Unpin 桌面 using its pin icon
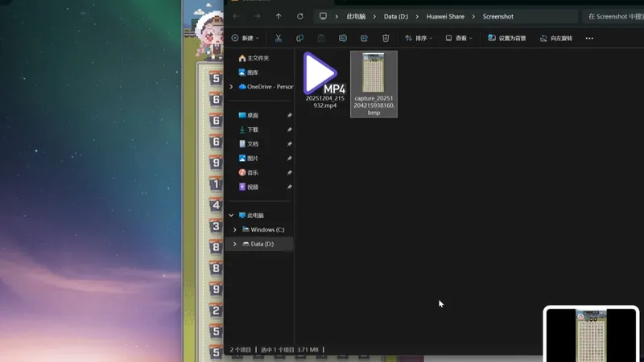 click(289, 115)
